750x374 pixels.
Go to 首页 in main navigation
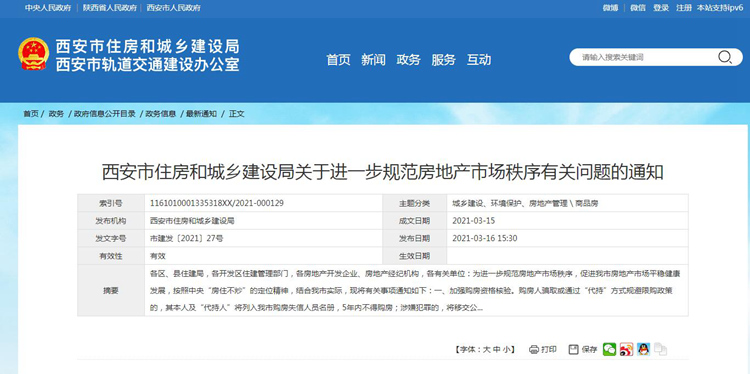point(338,60)
